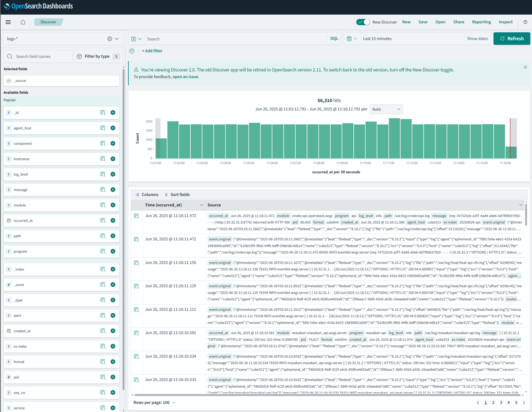Click the Show dates link

point(477,39)
